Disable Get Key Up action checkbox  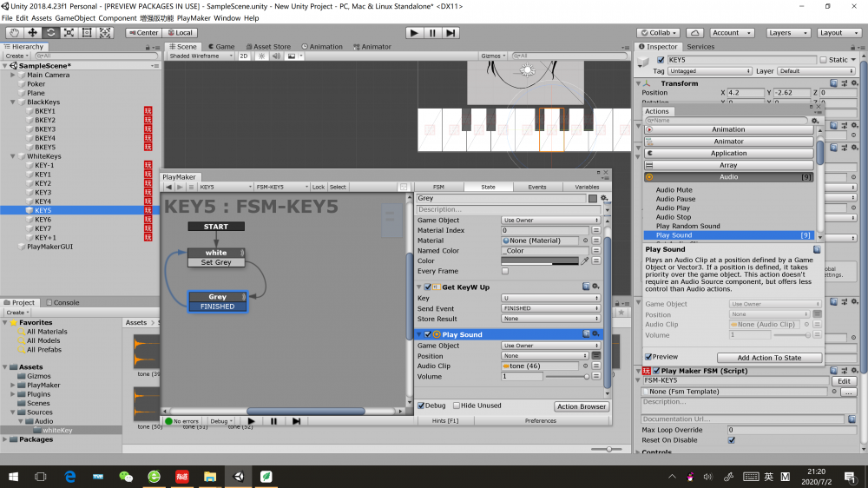[427, 287]
